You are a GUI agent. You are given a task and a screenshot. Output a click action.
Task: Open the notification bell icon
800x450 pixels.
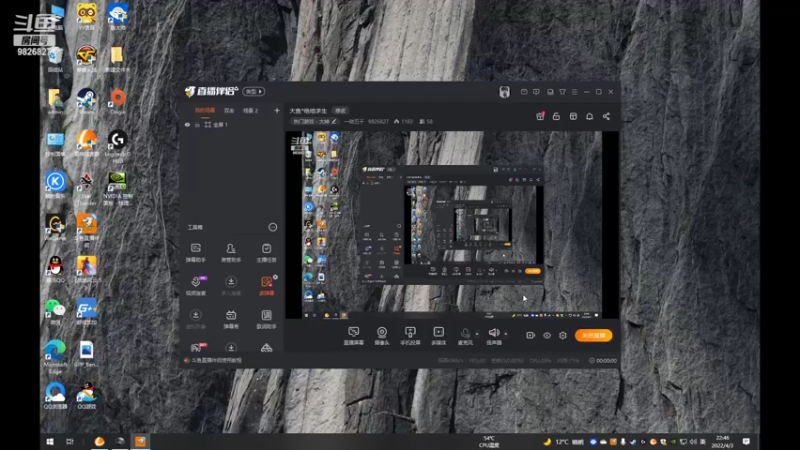click(x=589, y=116)
